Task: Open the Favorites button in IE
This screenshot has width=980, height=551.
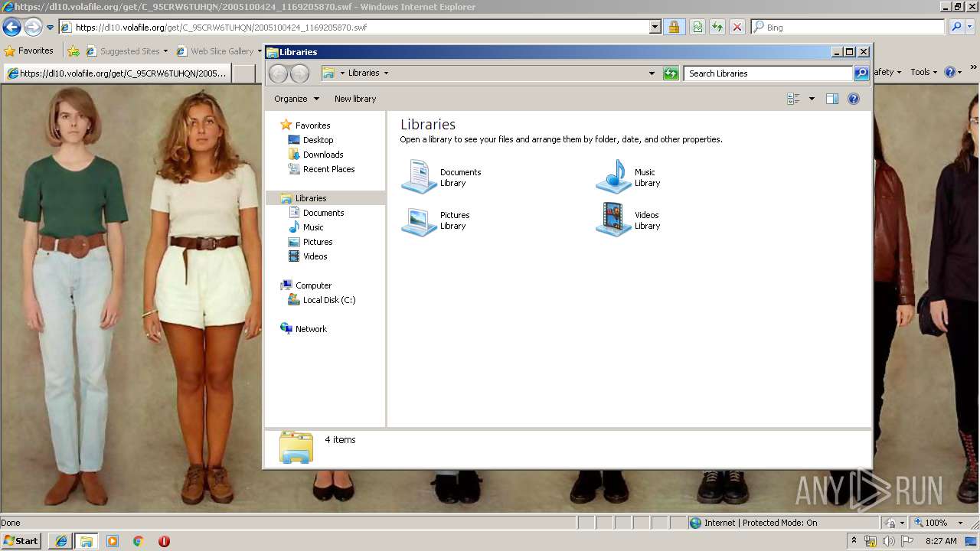Action: (28, 51)
